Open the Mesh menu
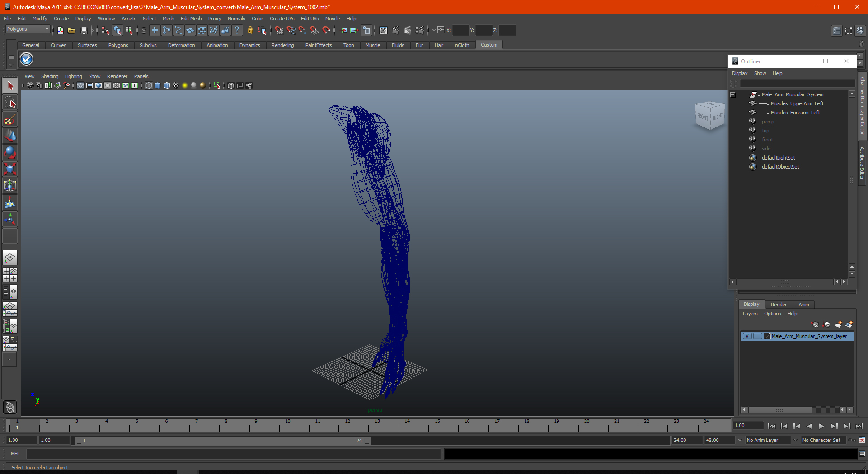 coord(168,19)
